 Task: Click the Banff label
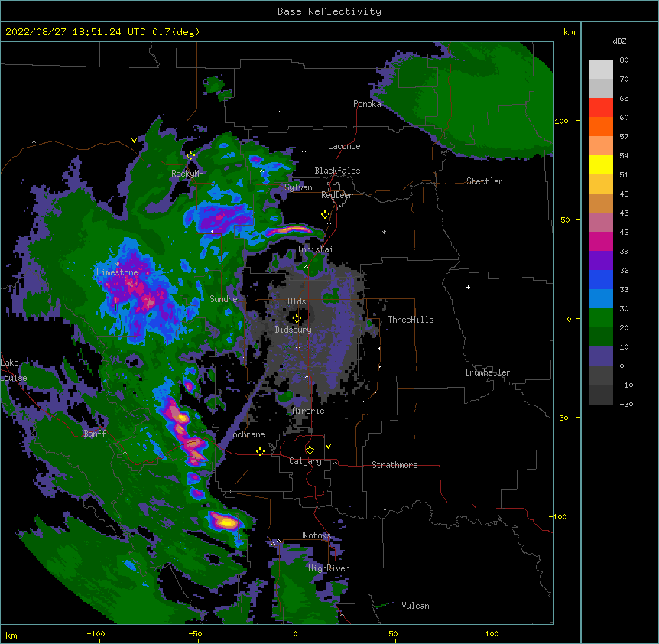pyautogui.click(x=95, y=434)
